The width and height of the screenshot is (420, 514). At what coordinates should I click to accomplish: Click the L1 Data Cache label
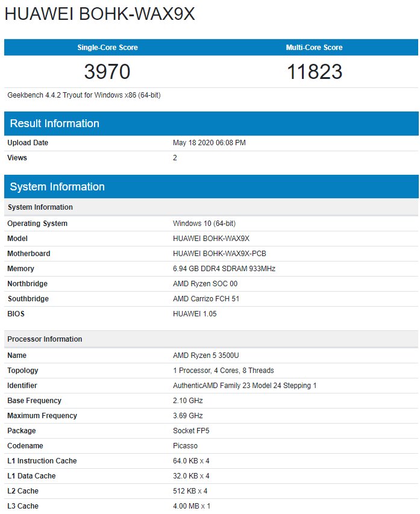coord(31,476)
